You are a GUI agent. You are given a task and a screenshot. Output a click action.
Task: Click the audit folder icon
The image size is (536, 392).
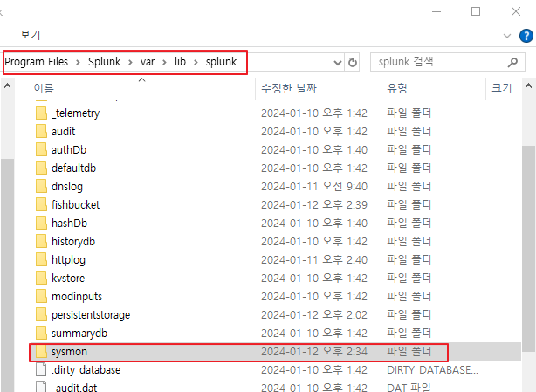41,131
